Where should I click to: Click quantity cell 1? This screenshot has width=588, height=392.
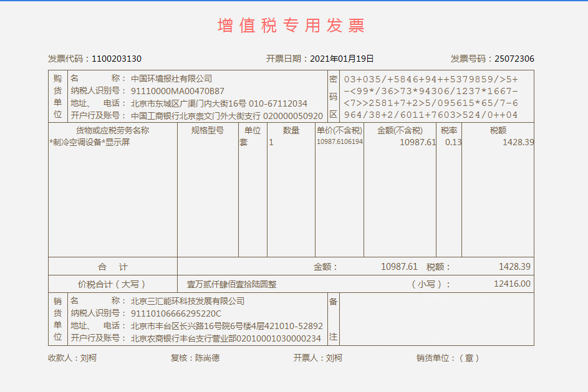[271, 143]
